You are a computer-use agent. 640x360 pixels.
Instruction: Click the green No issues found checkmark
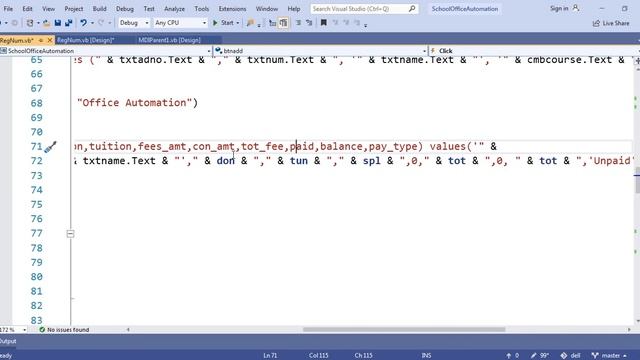42,329
